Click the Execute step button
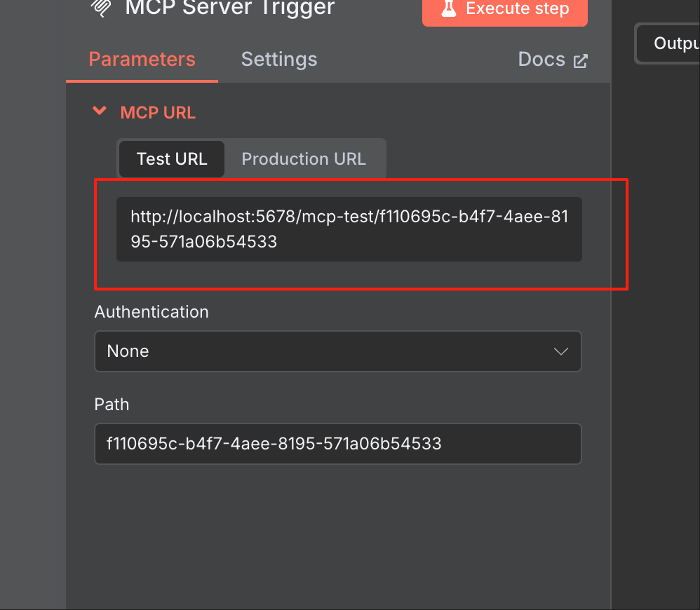 (x=504, y=8)
